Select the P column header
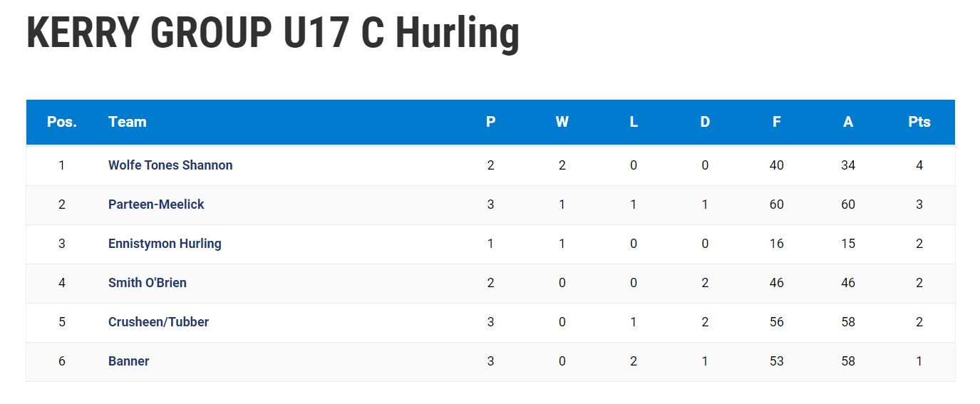This screenshot has height=404, width=980. (490, 122)
